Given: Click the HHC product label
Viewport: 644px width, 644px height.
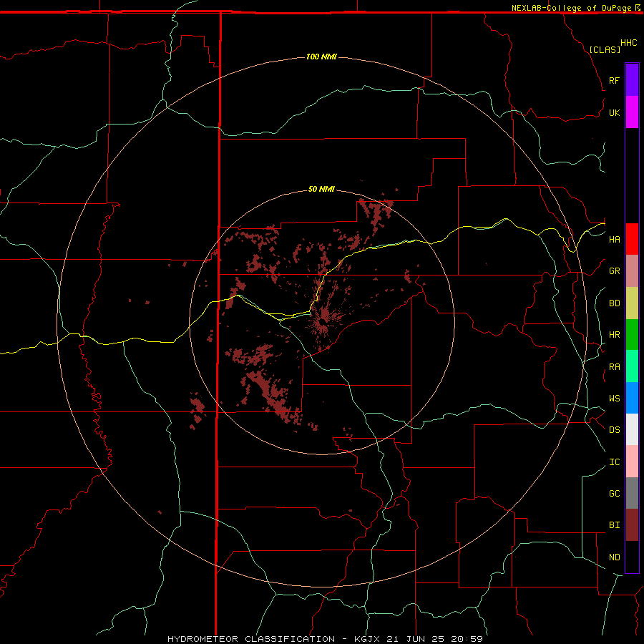Looking at the screenshot, I should pyautogui.click(x=628, y=43).
